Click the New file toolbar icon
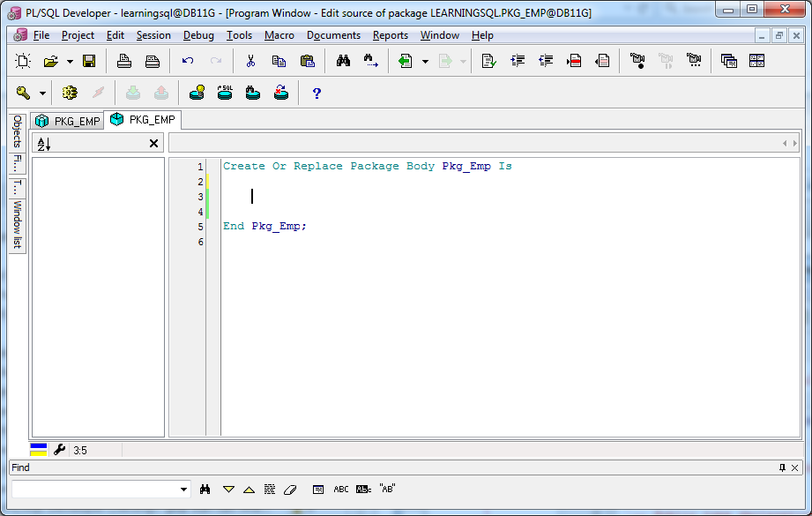The width and height of the screenshot is (812, 516). click(x=23, y=61)
